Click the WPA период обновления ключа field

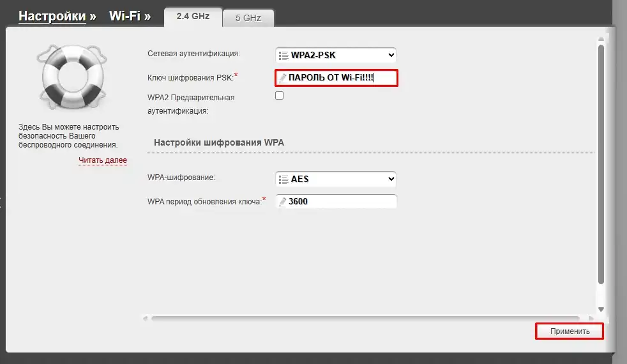click(x=336, y=201)
